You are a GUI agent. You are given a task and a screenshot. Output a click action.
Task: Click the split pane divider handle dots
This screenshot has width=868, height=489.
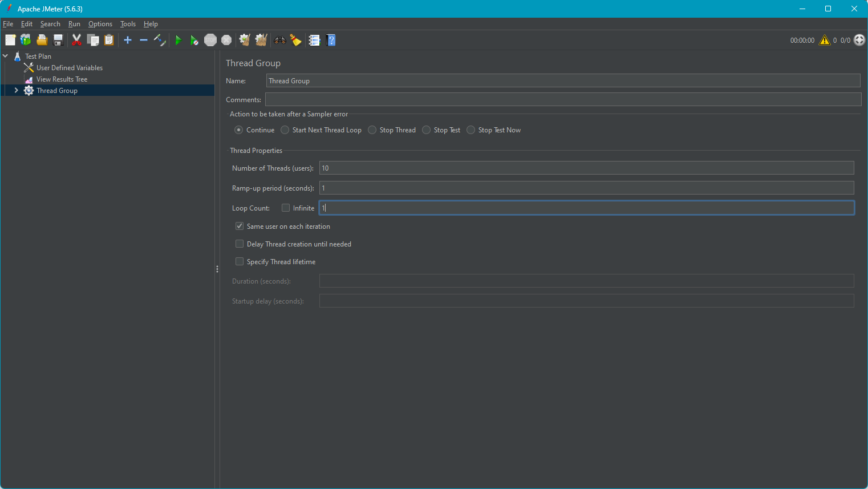217,269
